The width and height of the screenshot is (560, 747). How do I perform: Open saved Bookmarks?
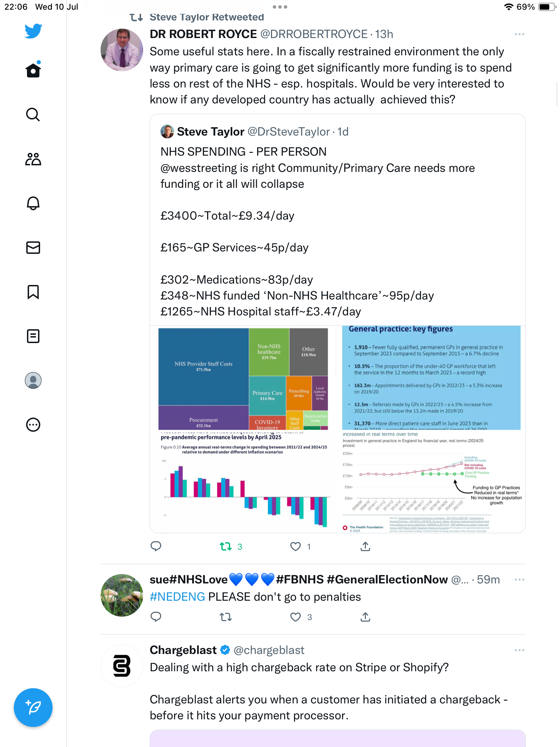coord(33,292)
